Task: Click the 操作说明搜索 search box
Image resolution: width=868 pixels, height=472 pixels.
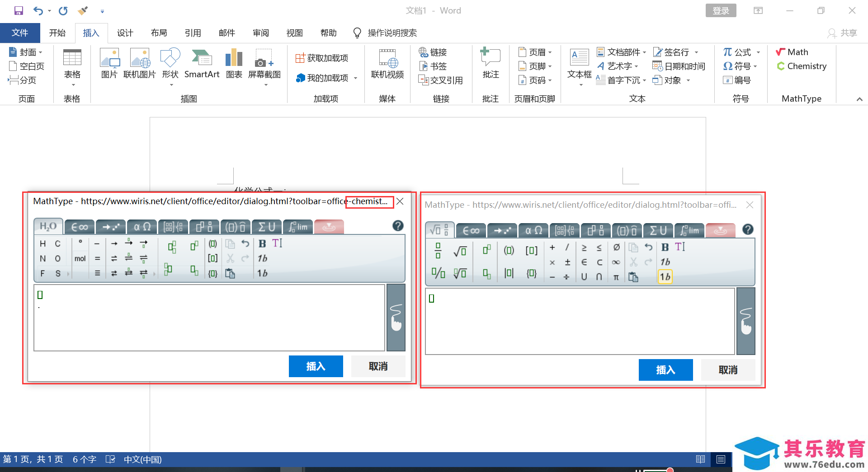Action: point(392,33)
